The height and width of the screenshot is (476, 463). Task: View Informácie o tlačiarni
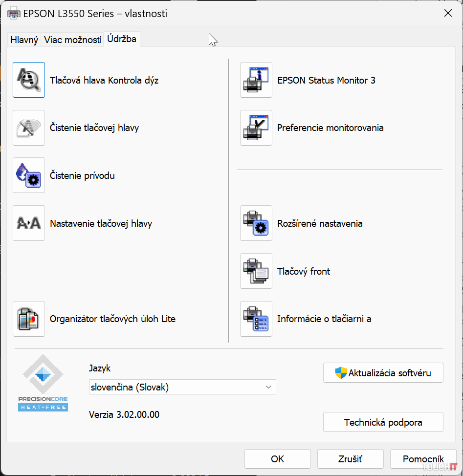[x=256, y=319]
